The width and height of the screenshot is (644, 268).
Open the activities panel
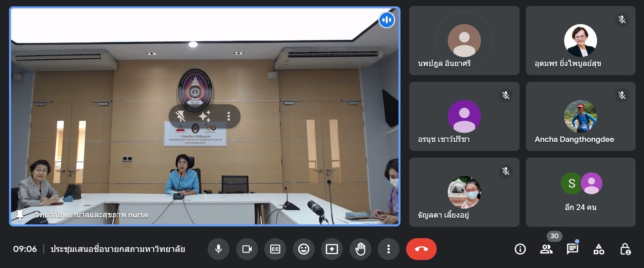pos(599,249)
